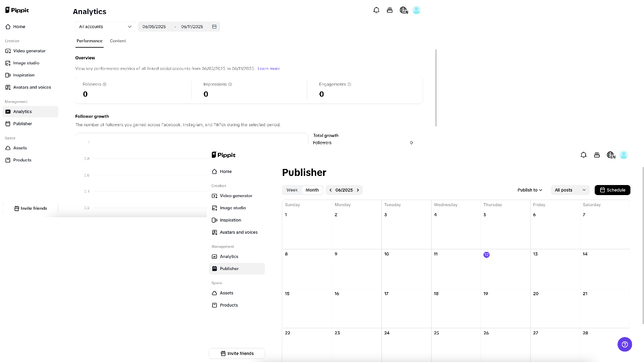Open the Video generator from the sidebar
This screenshot has height=362, width=644.
tap(235, 196)
